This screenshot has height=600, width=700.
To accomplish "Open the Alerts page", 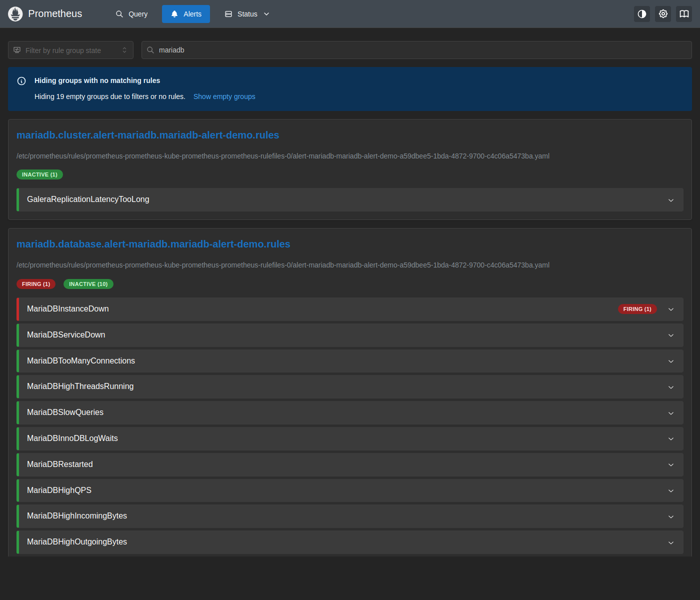I will coord(186,14).
